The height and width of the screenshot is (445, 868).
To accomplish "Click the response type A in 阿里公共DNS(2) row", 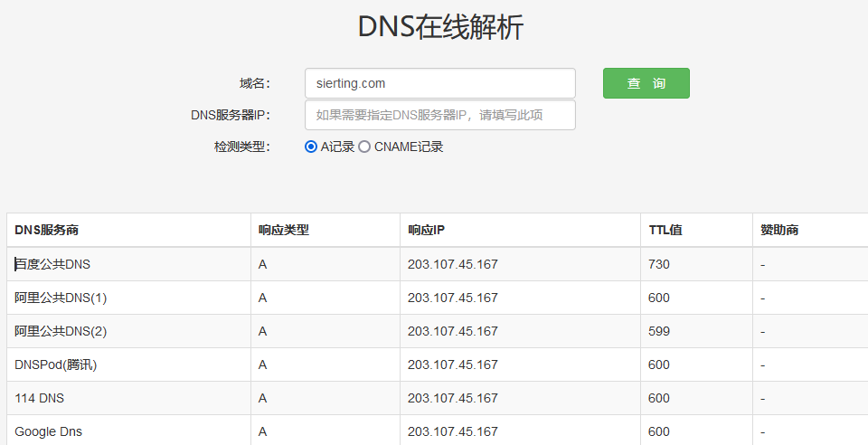I will (x=262, y=331).
